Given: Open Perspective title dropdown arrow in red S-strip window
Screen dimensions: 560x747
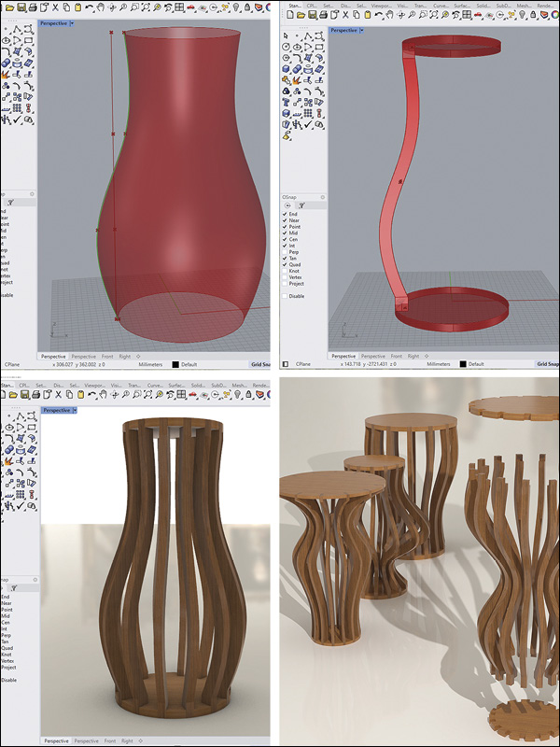Looking at the screenshot, I should point(361,30).
